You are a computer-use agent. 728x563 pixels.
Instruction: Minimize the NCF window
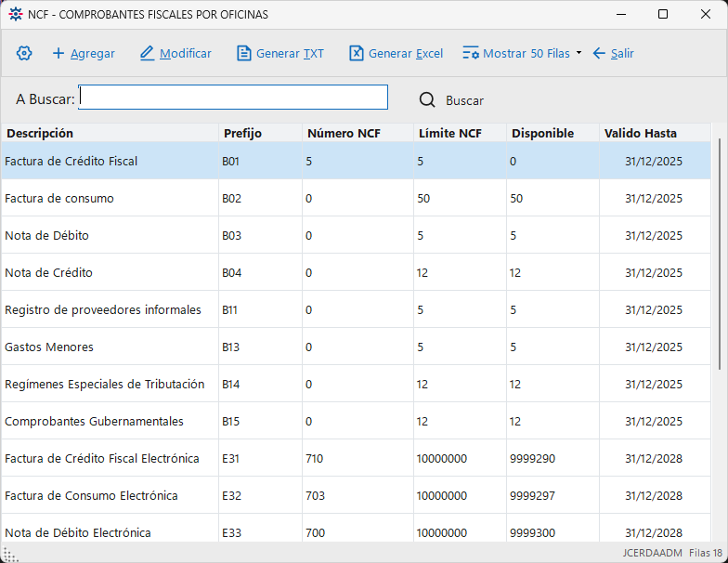click(x=621, y=15)
